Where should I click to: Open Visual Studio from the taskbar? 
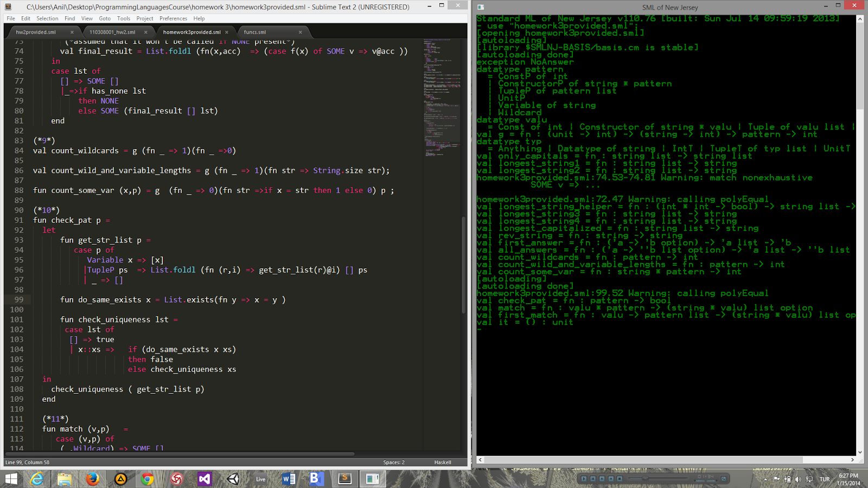205,479
